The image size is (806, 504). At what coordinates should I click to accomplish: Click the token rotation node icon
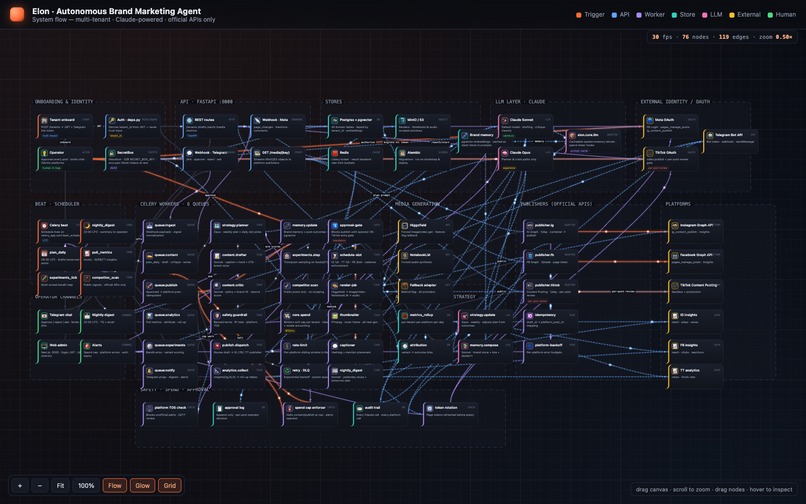coord(430,408)
